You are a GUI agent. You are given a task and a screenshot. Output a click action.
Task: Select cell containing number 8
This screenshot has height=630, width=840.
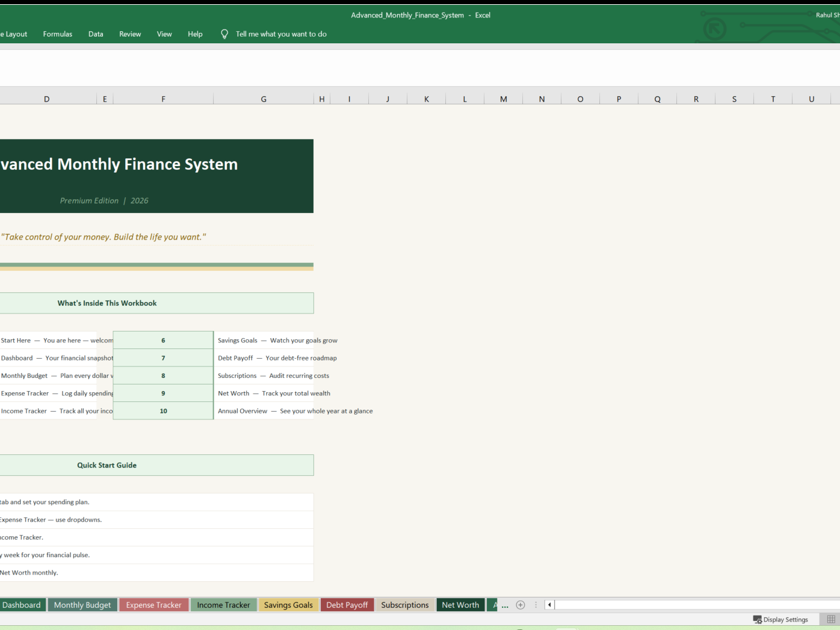pyautogui.click(x=163, y=375)
